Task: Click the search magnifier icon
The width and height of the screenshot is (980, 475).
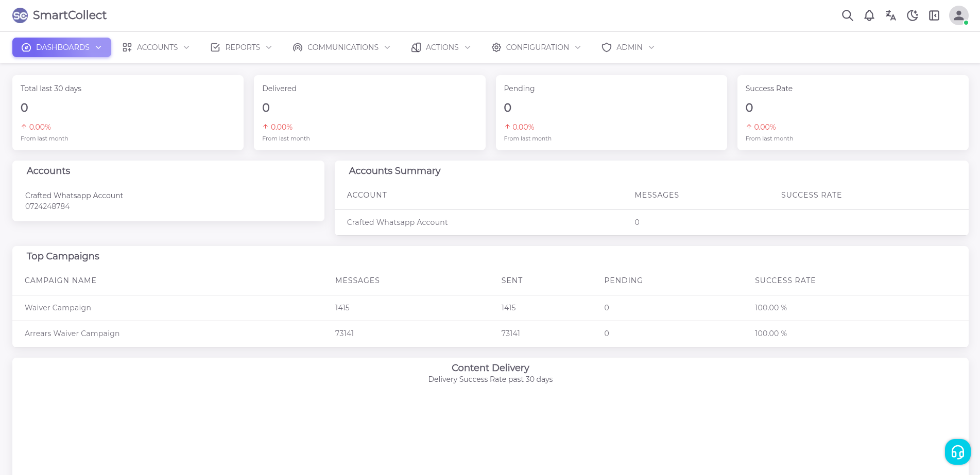Action: 847,15
